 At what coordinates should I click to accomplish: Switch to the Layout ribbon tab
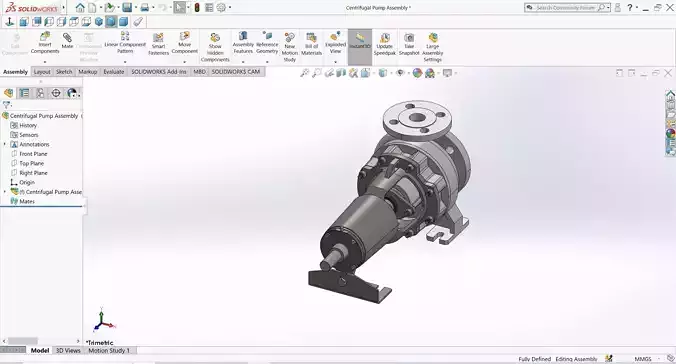42,72
